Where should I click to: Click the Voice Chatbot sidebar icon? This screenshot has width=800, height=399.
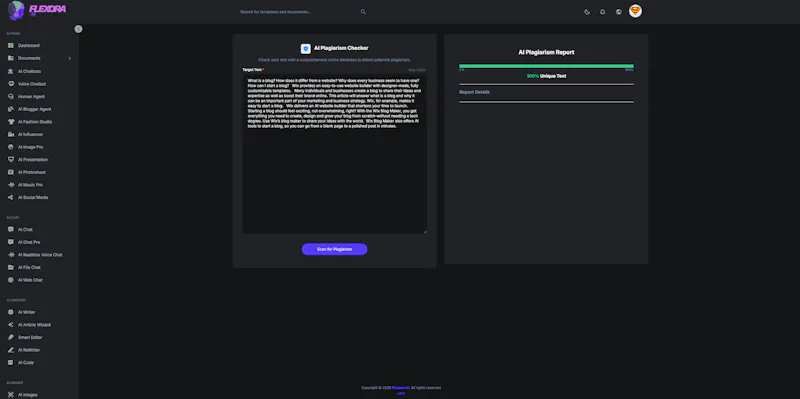coord(11,84)
